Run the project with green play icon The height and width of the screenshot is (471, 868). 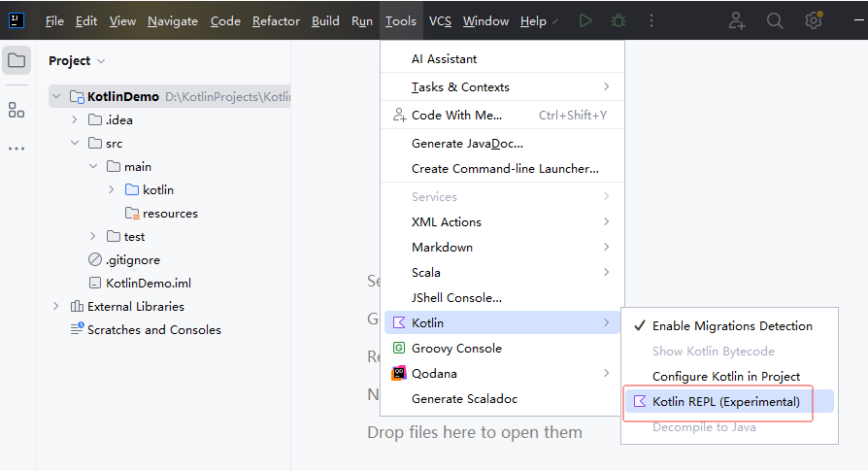pos(585,21)
